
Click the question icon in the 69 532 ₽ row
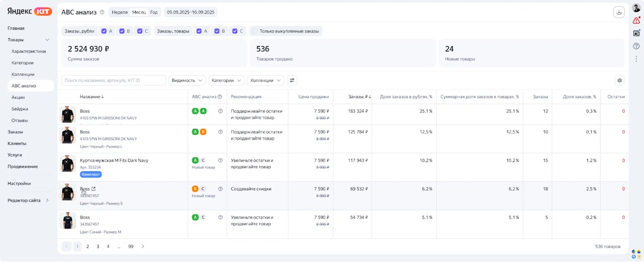click(220, 189)
